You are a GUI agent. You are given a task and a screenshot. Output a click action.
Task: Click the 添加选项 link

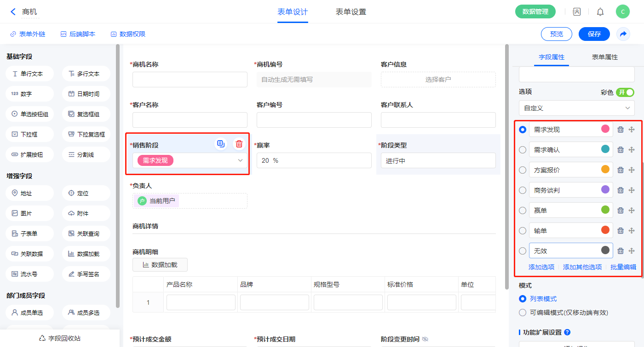(541, 267)
